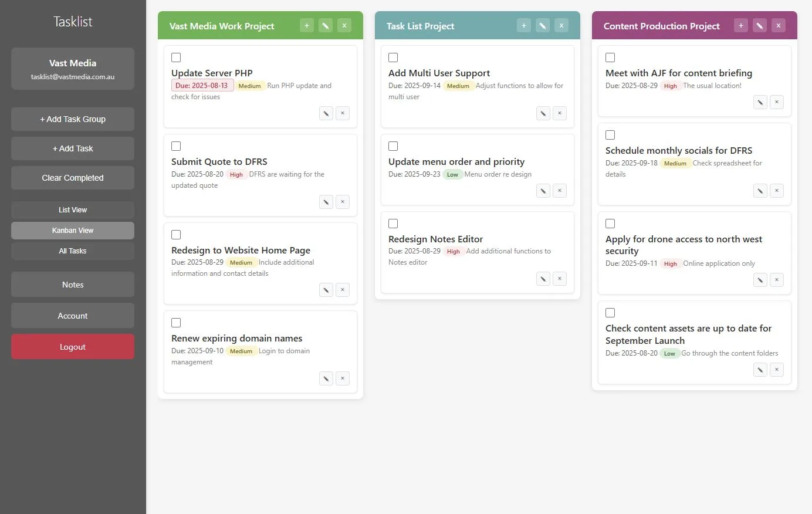The height and width of the screenshot is (514, 812).
Task: Click the High badge on Submit Quote
Action: [236, 174]
